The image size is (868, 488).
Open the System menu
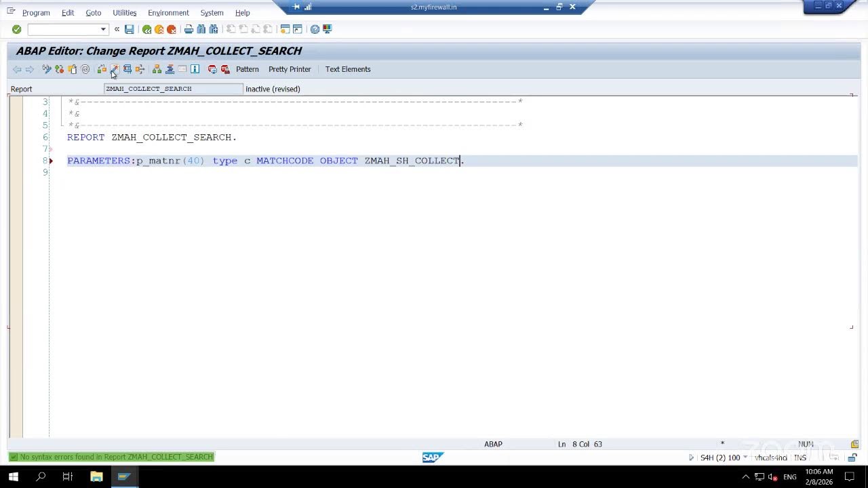tap(212, 13)
